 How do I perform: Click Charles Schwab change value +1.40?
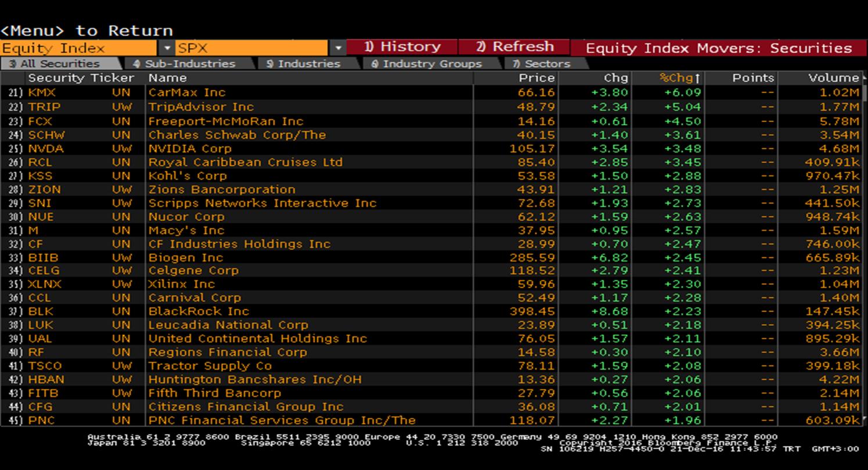point(610,135)
